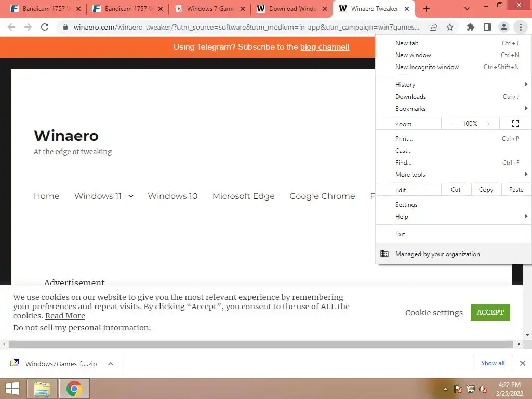532x399 pixels.
Task: Click Show all downloads button
Action: pos(493,363)
